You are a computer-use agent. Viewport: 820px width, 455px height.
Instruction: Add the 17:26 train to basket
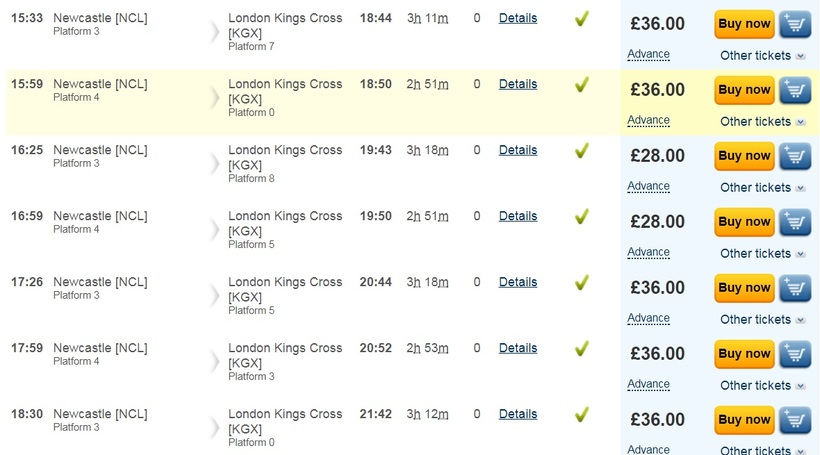[795, 288]
